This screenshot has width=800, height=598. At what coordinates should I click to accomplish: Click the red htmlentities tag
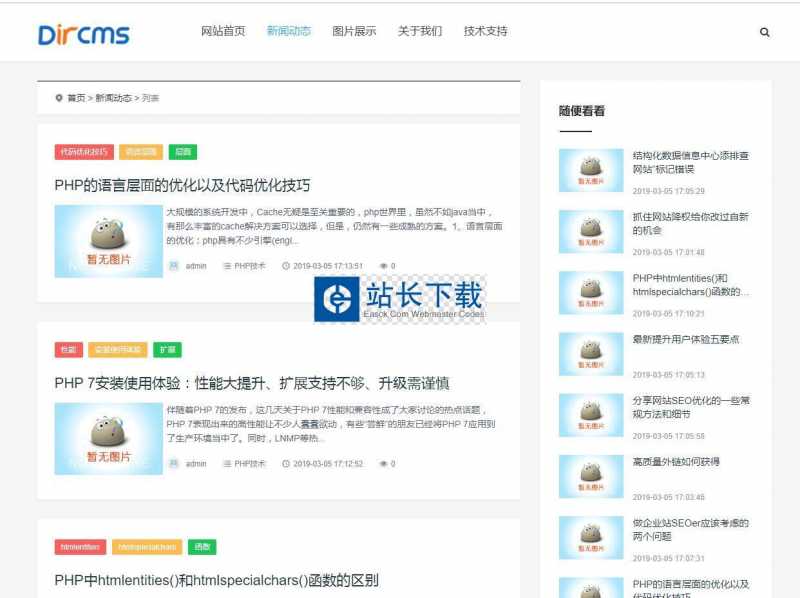click(x=80, y=547)
